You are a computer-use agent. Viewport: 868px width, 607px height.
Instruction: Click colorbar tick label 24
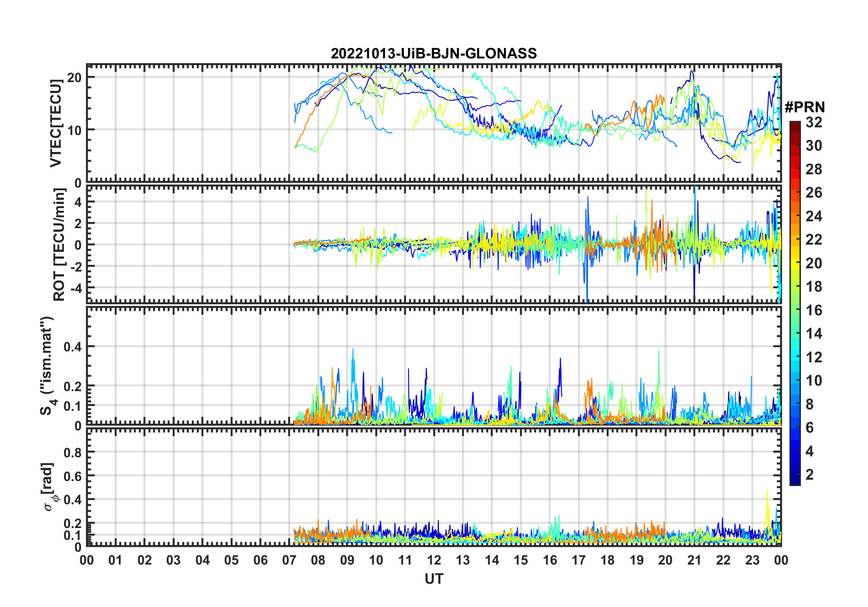point(814,216)
